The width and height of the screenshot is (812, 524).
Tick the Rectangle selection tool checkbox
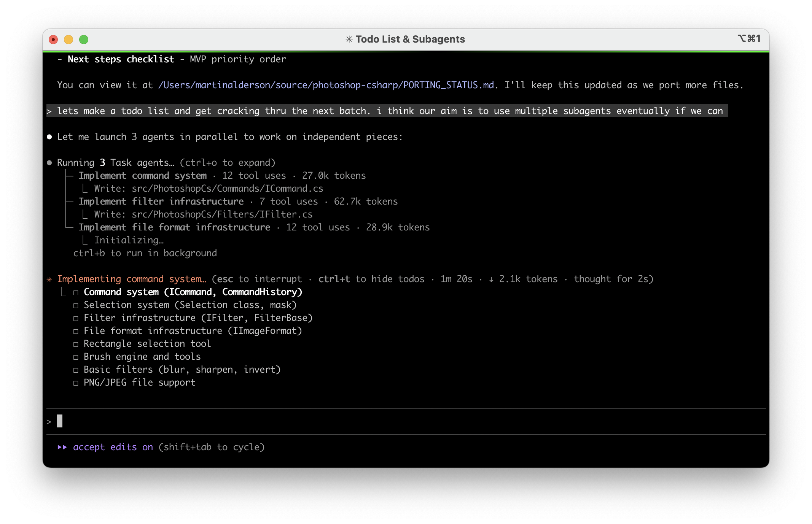coord(76,344)
